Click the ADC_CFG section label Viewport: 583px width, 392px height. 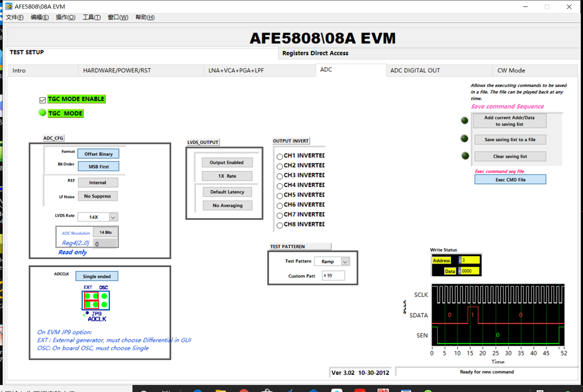click(54, 138)
